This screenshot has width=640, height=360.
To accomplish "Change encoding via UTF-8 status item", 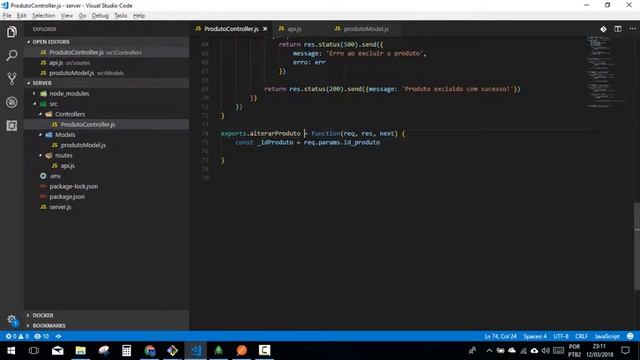I will pos(561,336).
